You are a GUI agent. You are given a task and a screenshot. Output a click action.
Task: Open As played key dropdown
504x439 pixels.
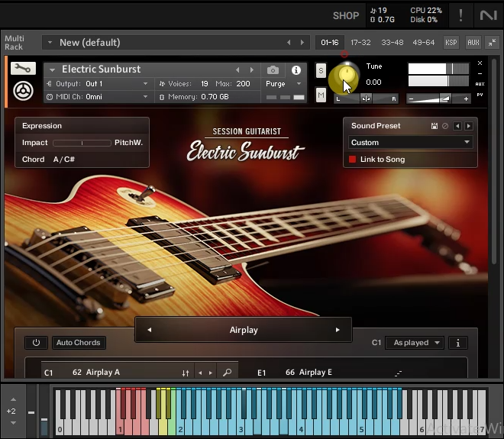tap(415, 343)
